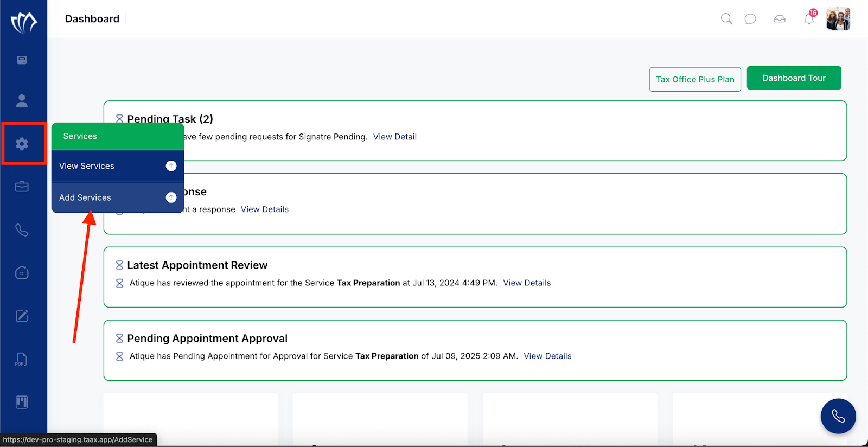Click the 'Latest Appointment Review' heading
The height and width of the screenshot is (447, 868).
click(x=197, y=265)
